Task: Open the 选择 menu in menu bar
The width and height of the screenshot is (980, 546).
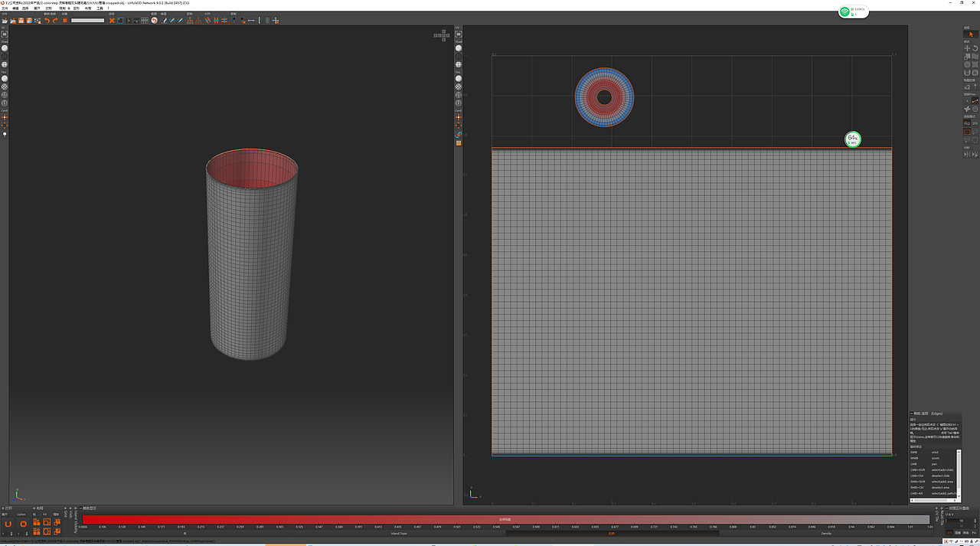Action: (x=24, y=8)
